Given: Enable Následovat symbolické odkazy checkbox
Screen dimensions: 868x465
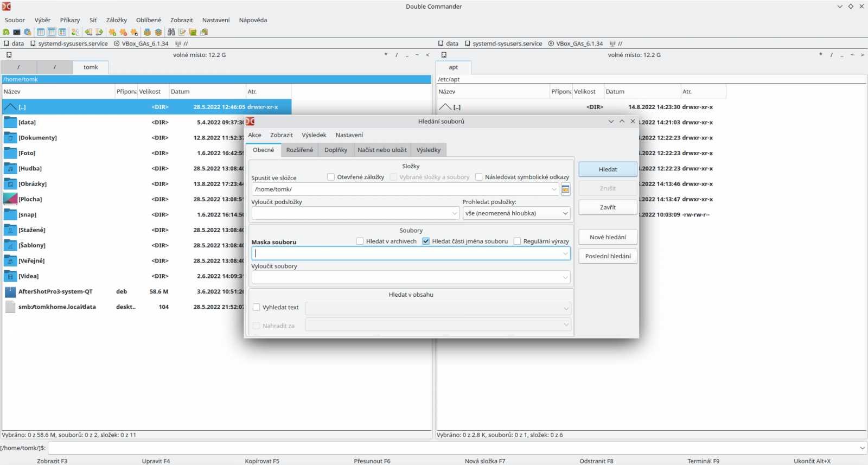Looking at the screenshot, I should (x=478, y=177).
